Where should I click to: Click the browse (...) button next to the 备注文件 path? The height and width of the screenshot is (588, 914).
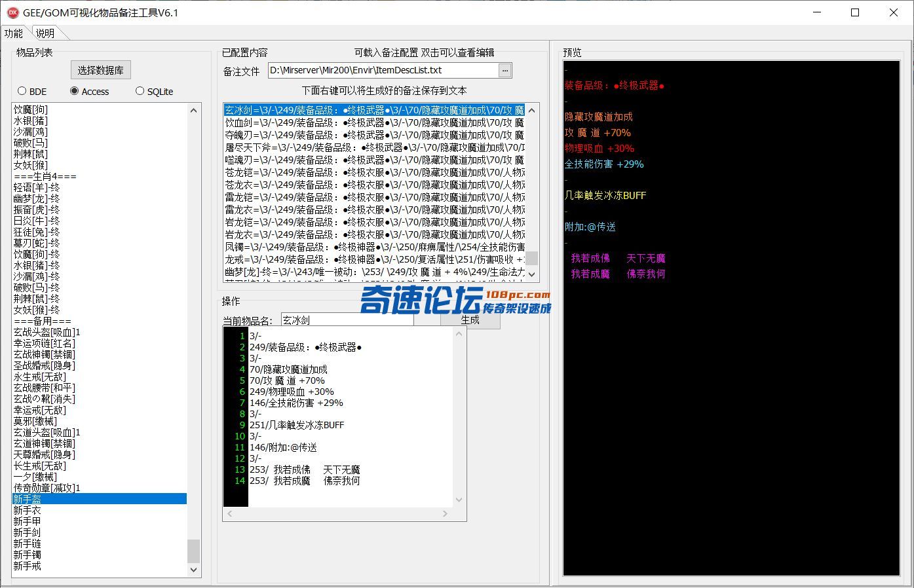click(505, 70)
